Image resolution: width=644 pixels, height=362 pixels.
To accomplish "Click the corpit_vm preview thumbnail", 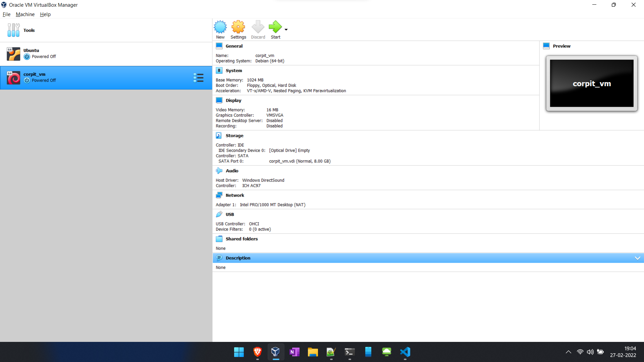I will tap(591, 83).
